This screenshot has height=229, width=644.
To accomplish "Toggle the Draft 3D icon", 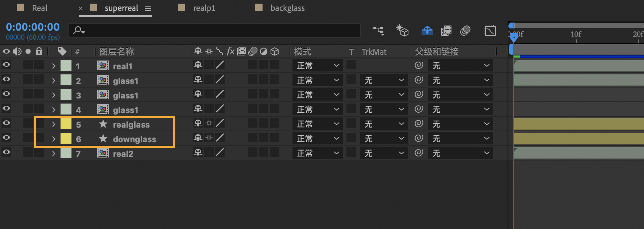I will (402, 31).
